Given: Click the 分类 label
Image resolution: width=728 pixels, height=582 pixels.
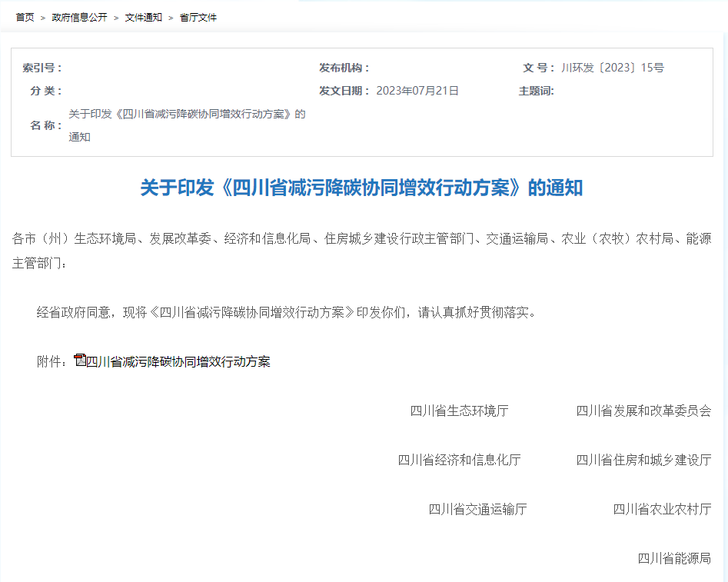Looking at the screenshot, I should point(46,91).
